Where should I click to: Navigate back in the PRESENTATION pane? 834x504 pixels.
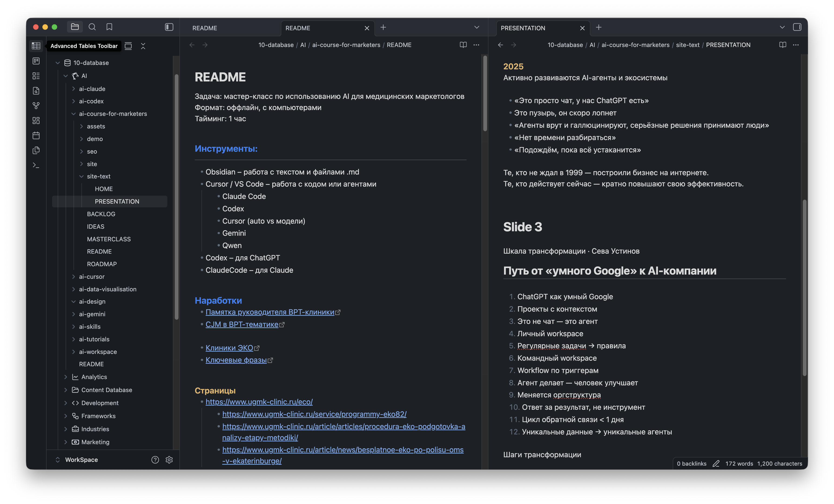tap(501, 45)
